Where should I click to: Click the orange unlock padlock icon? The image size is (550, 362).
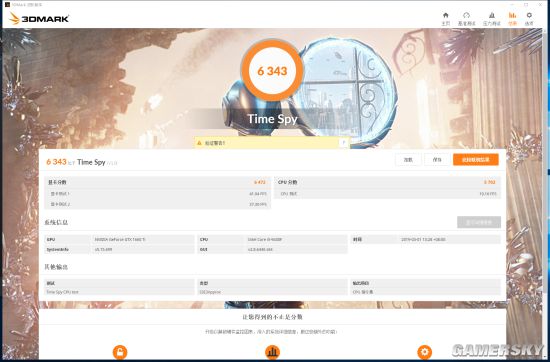click(x=120, y=352)
